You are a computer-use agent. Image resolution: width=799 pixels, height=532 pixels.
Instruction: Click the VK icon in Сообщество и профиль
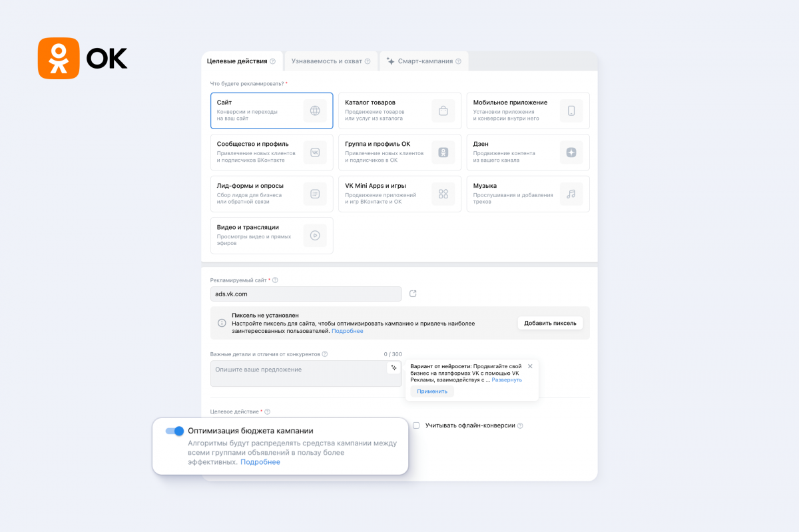(x=315, y=152)
